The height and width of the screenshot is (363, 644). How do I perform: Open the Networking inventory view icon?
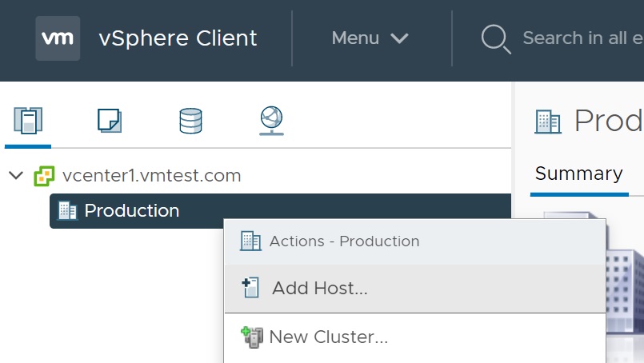click(x=271, y=121)
